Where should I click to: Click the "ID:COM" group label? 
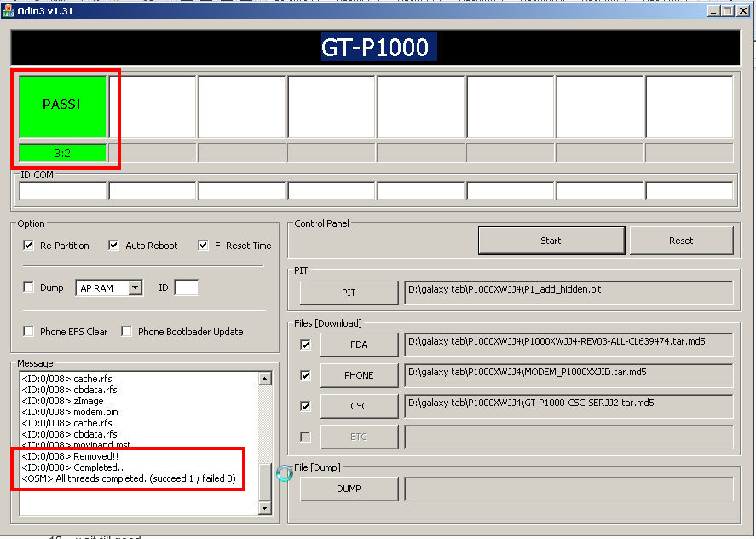point(37,175)
